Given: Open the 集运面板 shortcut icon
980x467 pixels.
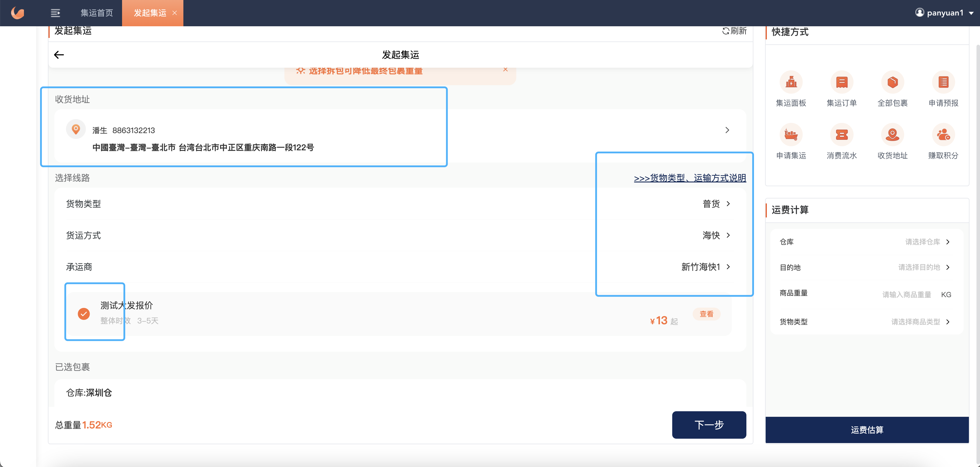Looking at the screenshot, I should 791,82.
